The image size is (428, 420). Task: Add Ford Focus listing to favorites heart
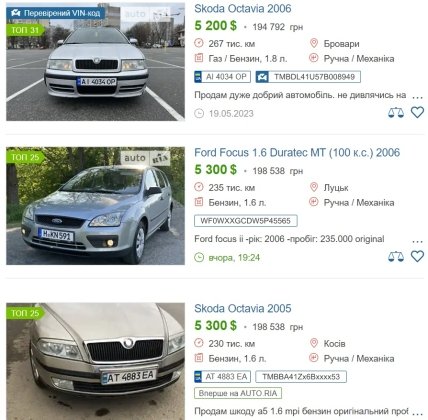point(417,256)
